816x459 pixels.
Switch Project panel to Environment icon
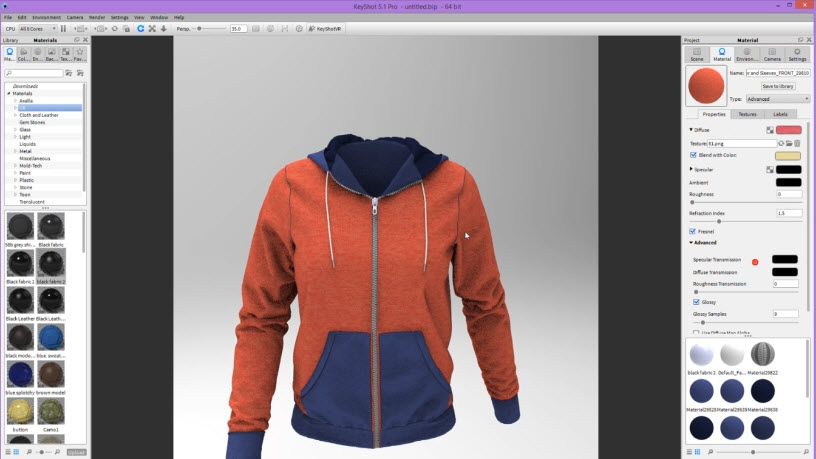coord(747,54)
